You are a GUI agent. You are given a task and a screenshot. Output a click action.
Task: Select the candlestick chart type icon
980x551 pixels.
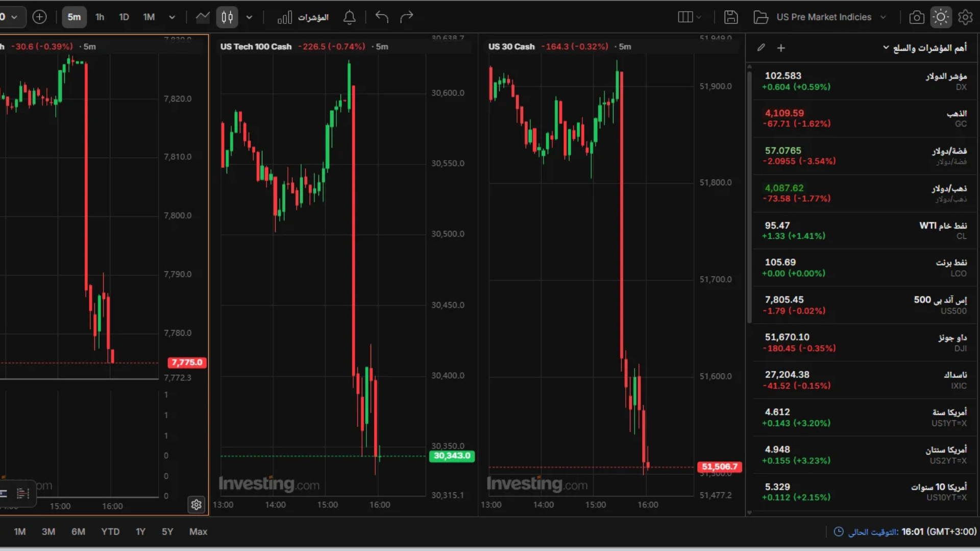227,17
